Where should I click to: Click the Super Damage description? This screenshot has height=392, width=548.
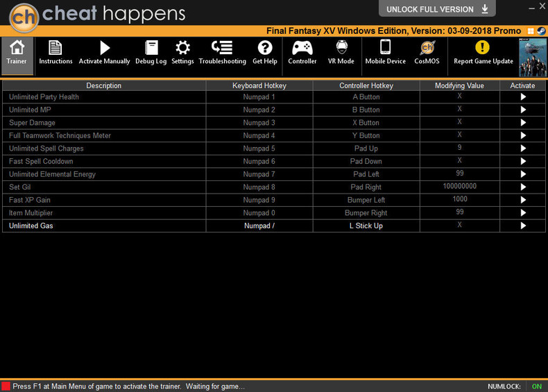pos(32,123)
